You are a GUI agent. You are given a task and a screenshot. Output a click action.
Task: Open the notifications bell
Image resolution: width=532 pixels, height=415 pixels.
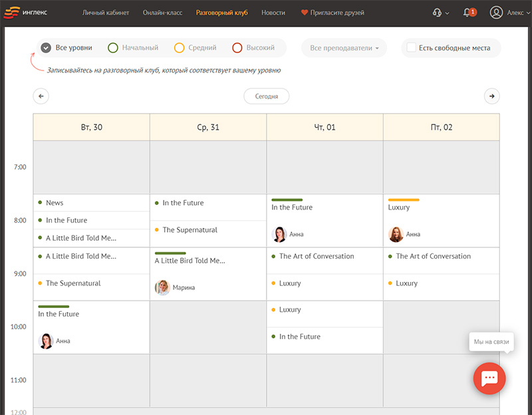tap(469, 13)
